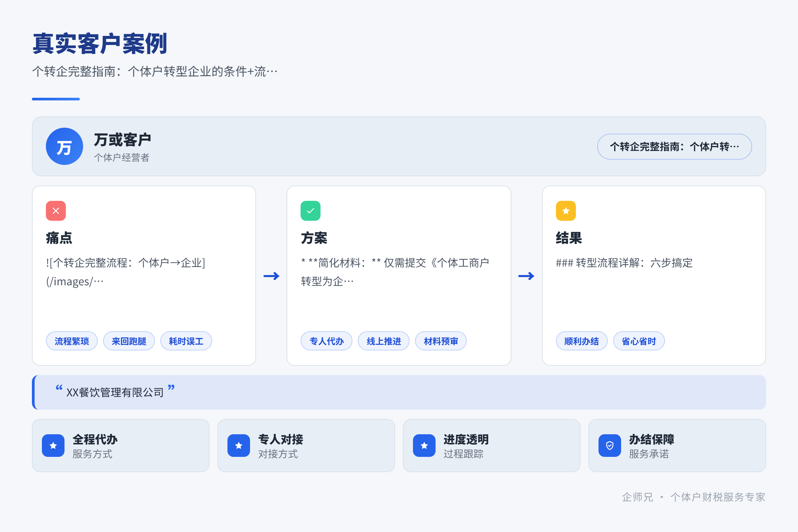Select the 耗时误工 tag
Viewport: 798px width, 532px height.
coord(186,341)
